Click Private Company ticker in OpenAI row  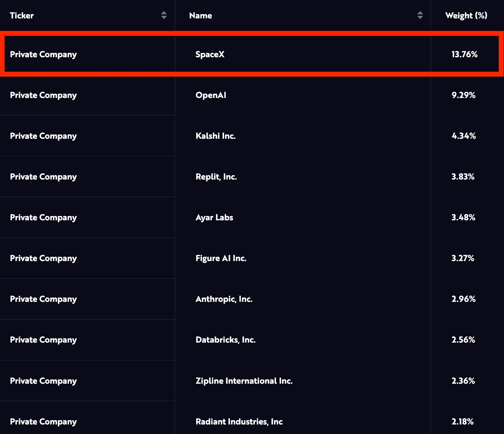tap(43, 95)
